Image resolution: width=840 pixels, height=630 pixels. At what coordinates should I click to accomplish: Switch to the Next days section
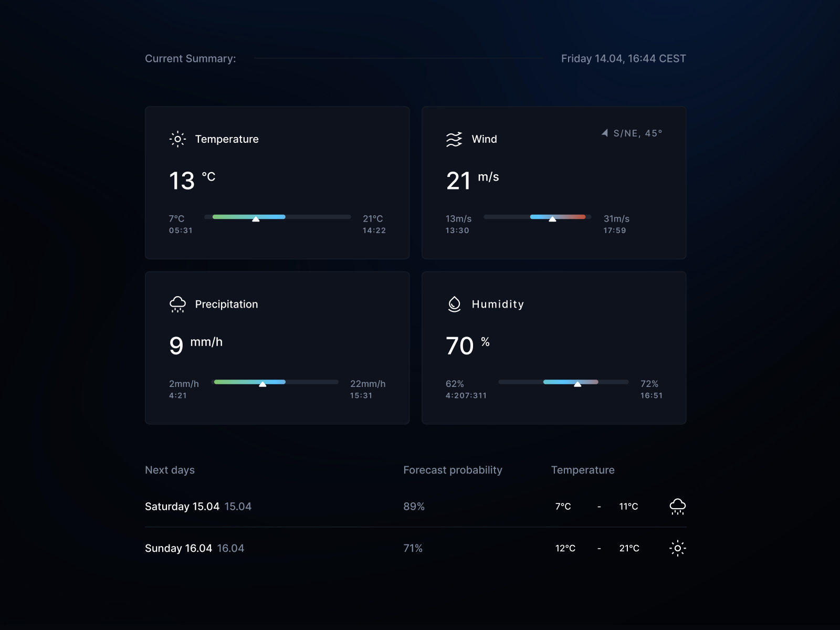coord(170,470)
